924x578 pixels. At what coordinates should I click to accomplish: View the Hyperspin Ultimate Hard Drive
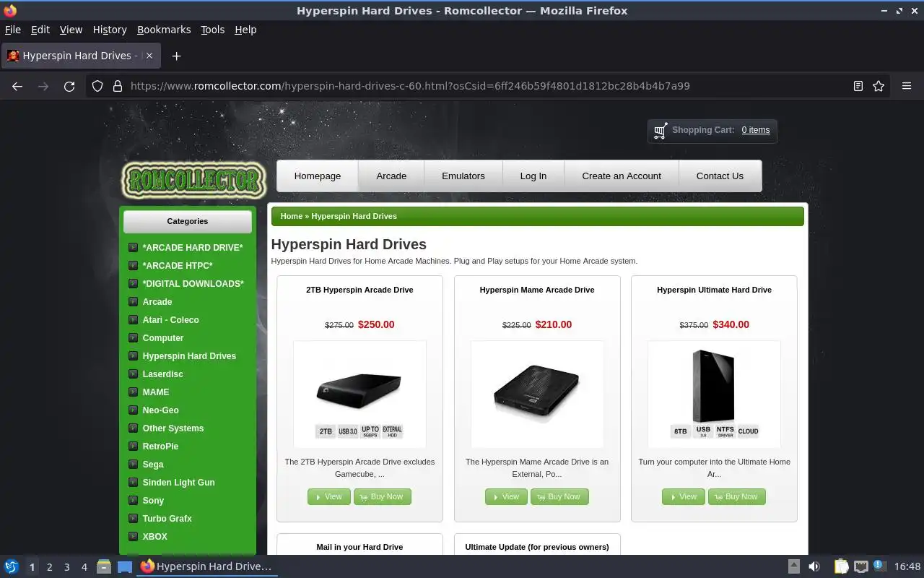(683, 496)
